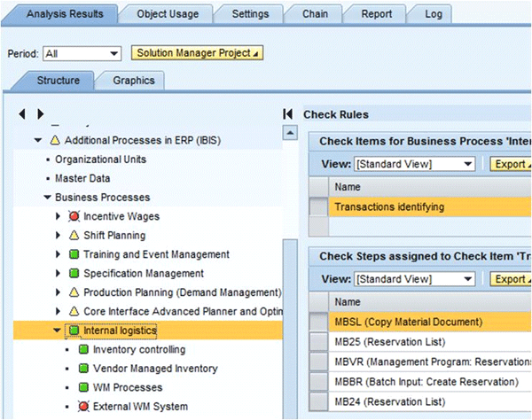Select row checkbox for Transactions identifying

[317, 206]
